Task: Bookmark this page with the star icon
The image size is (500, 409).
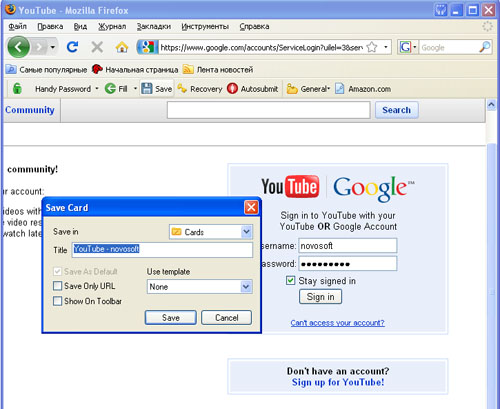Action: click(x=372, y=47)
